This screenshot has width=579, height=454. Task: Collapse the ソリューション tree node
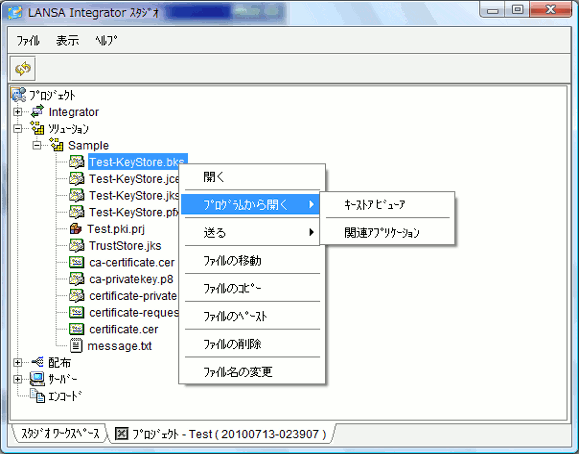pyautogui.click(x=17, y=129)
